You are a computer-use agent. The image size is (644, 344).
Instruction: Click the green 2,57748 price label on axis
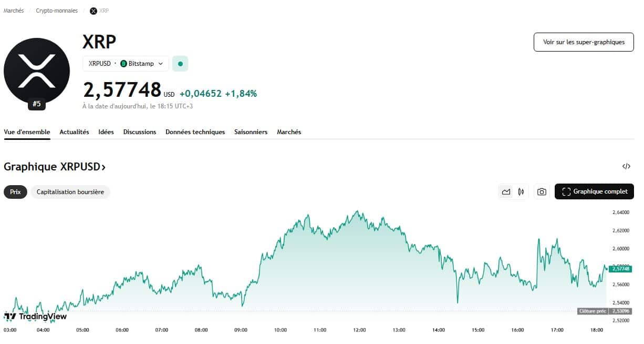click(x=621, y=269)
